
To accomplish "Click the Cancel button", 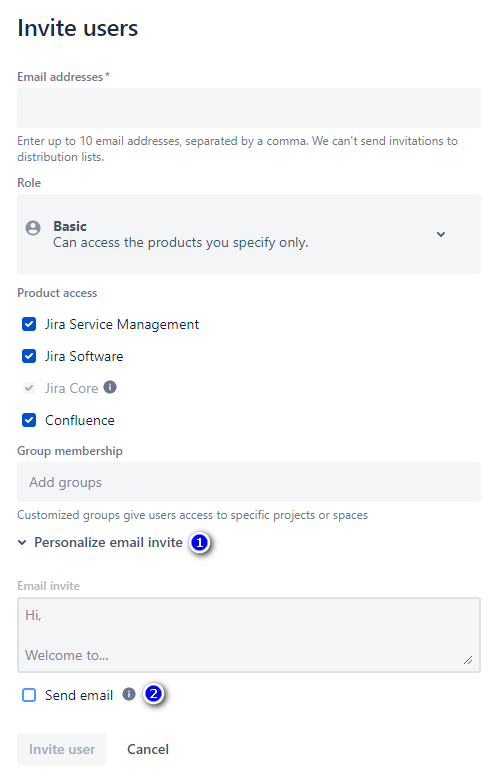I will click(x=148, y=749).
